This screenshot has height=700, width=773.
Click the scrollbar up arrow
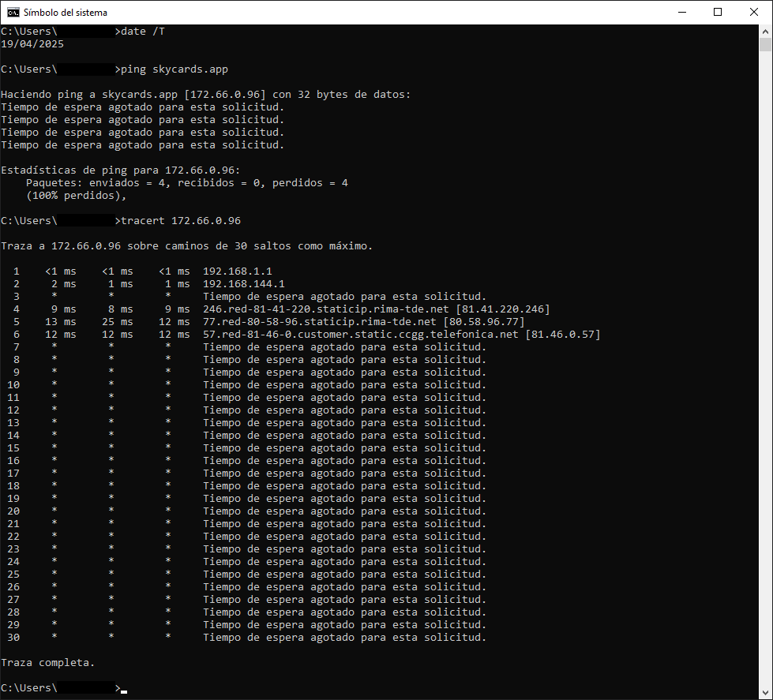pyautogui.click(x=766, y=31)
